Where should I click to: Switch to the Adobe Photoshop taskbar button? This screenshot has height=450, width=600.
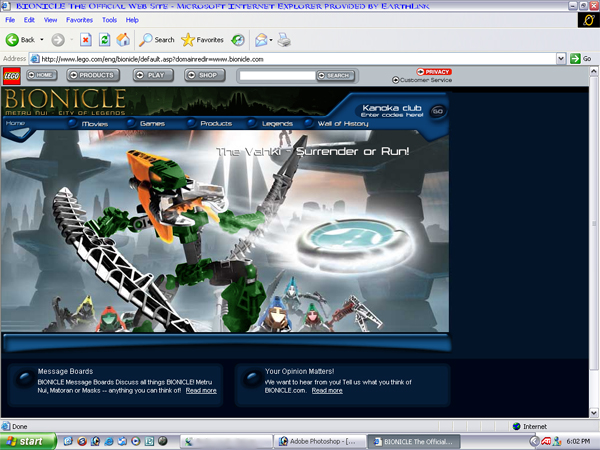point(319,442)
